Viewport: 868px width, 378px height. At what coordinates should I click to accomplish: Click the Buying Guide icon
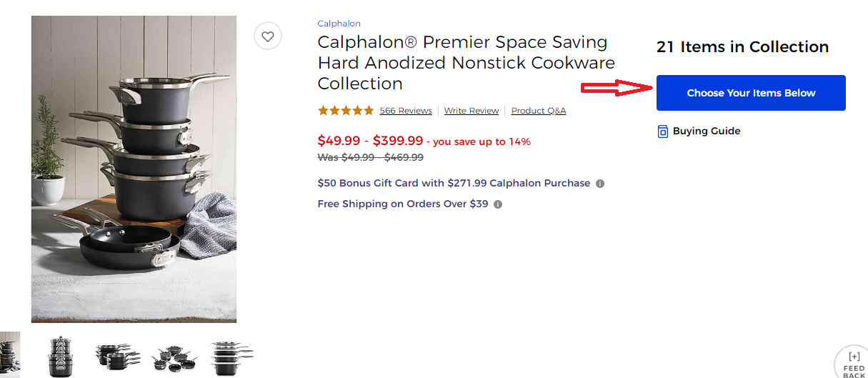pos(662,131)
